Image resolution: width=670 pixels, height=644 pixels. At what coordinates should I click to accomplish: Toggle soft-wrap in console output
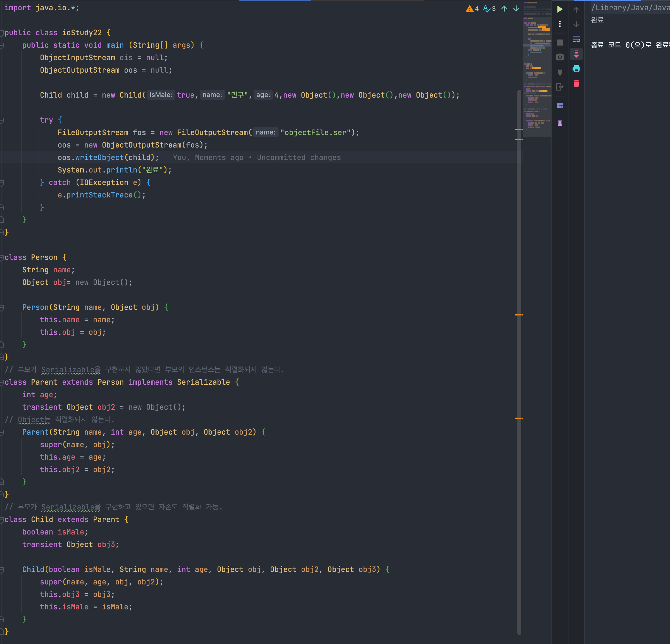576,39
